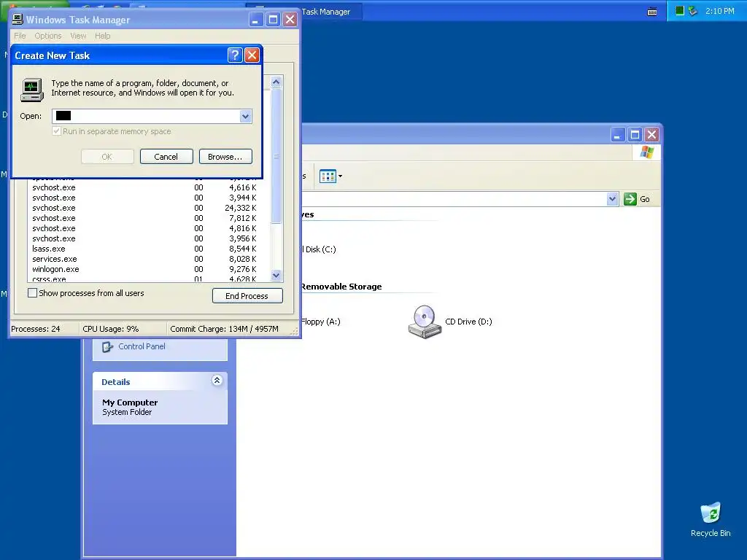This screenshot has height=560, width=747.
Task: Click the process list scroll up arrow
Action: tap(276, 82)
